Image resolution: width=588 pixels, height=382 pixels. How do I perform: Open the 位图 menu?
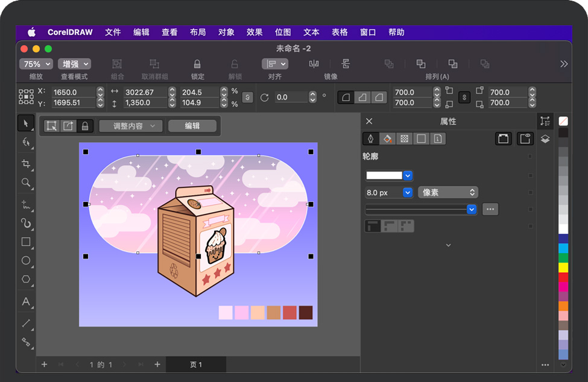point(283,32)
